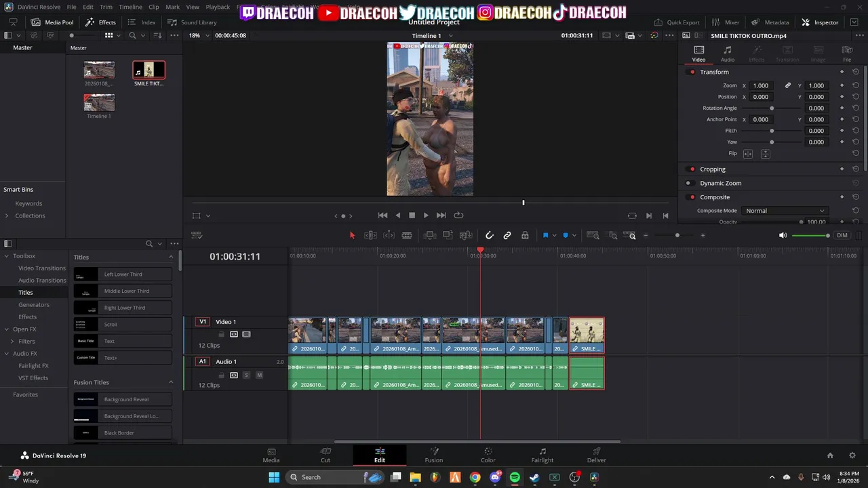The height and width of the screenshot is (488, 868).
Task: Activate the Trim Edit Mode tool
Action: [370, 235]
